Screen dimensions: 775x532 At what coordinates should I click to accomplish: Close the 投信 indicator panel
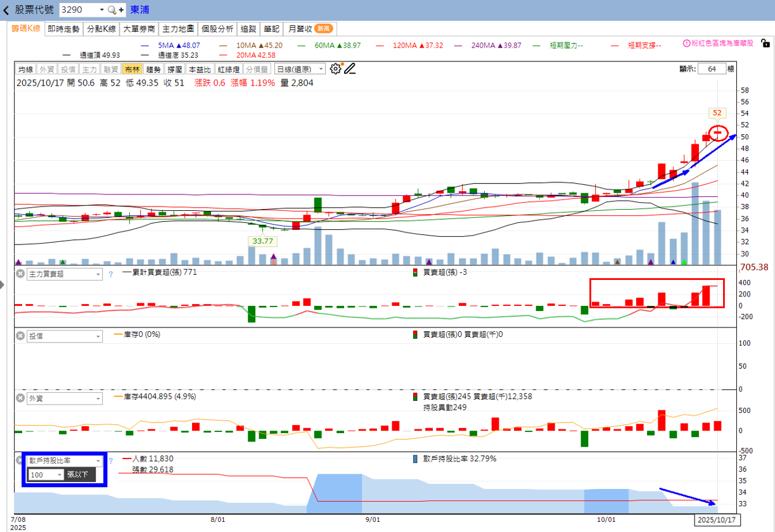click(x=20, y=336)
